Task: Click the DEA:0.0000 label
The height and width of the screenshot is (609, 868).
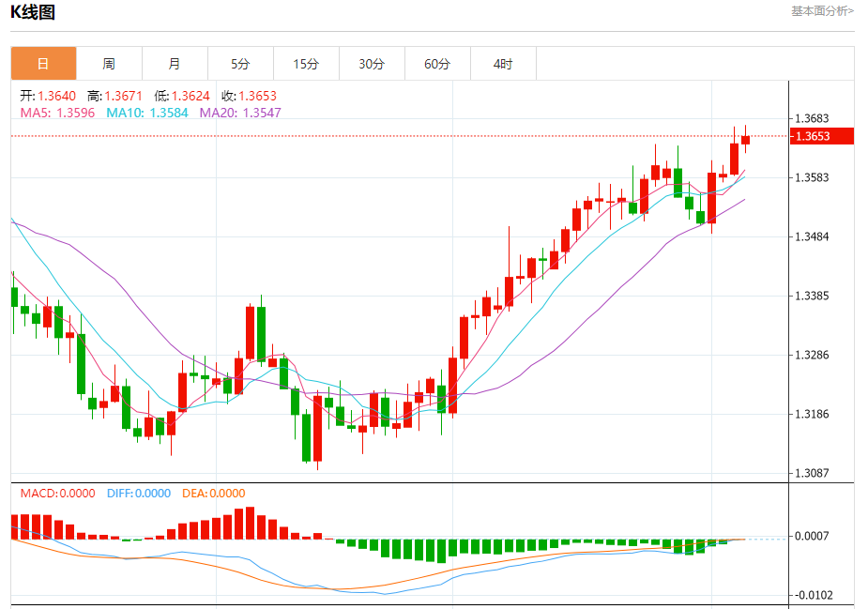Action: coord(214,494)
